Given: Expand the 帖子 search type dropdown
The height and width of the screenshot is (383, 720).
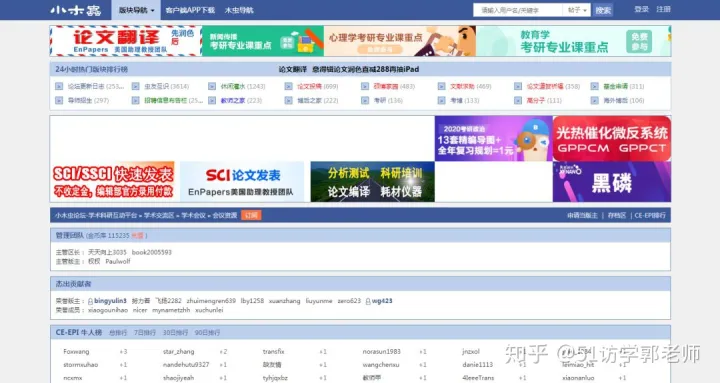Looking at the screenshot, I should (x=577, y=10).
